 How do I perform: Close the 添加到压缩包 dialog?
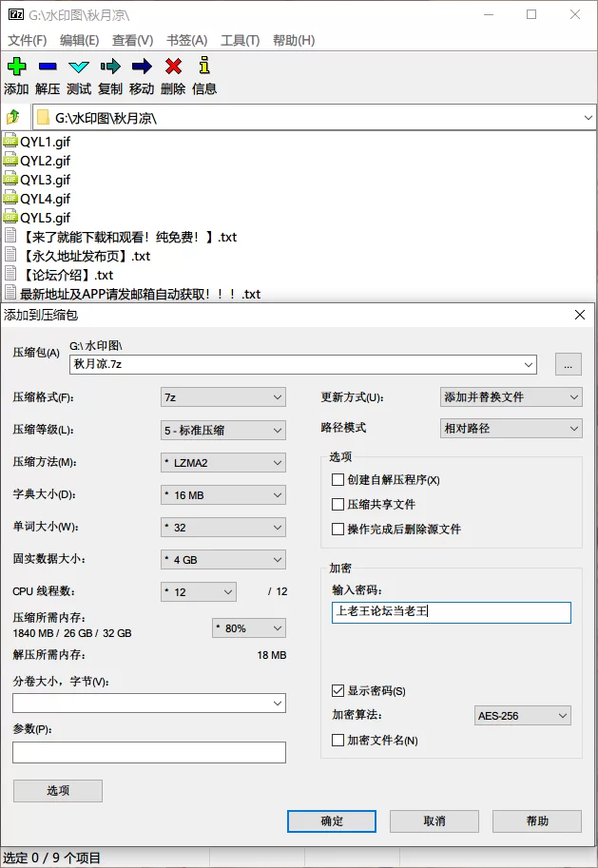tap(580, 315)
